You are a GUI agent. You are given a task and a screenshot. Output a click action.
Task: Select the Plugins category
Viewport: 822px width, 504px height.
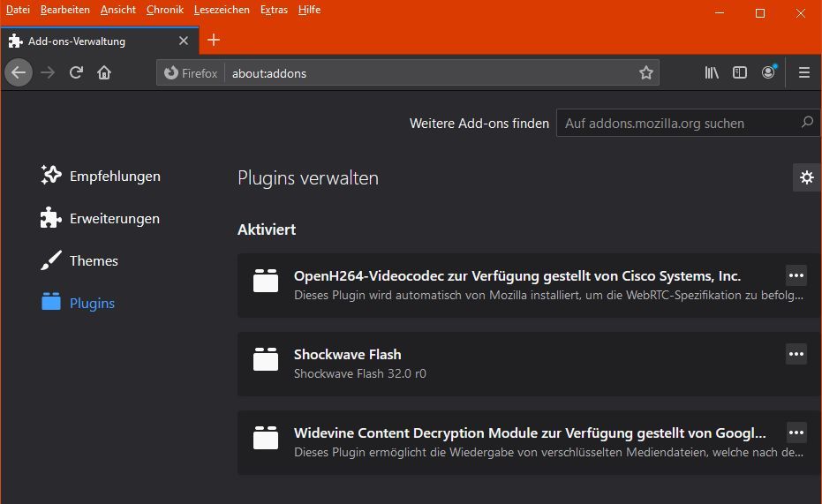coord(78,304)
